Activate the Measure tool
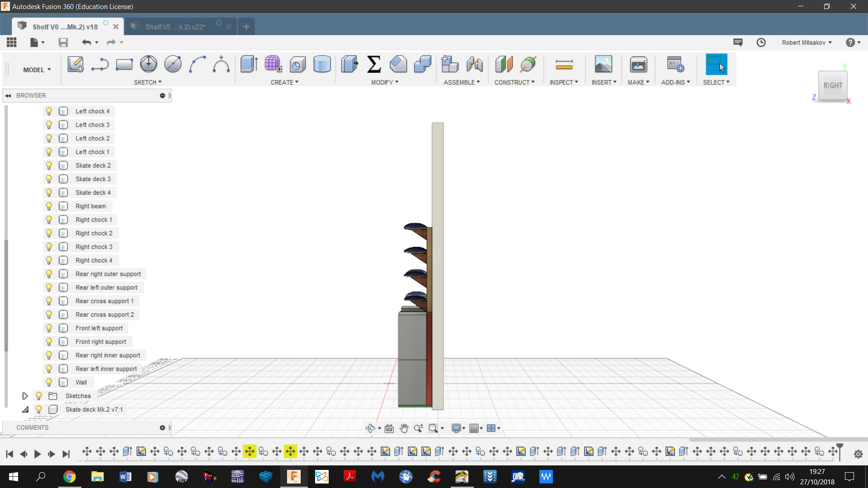The height and width of the screenshot is (488, 868). pyautogui.click(x=564, y=65)
